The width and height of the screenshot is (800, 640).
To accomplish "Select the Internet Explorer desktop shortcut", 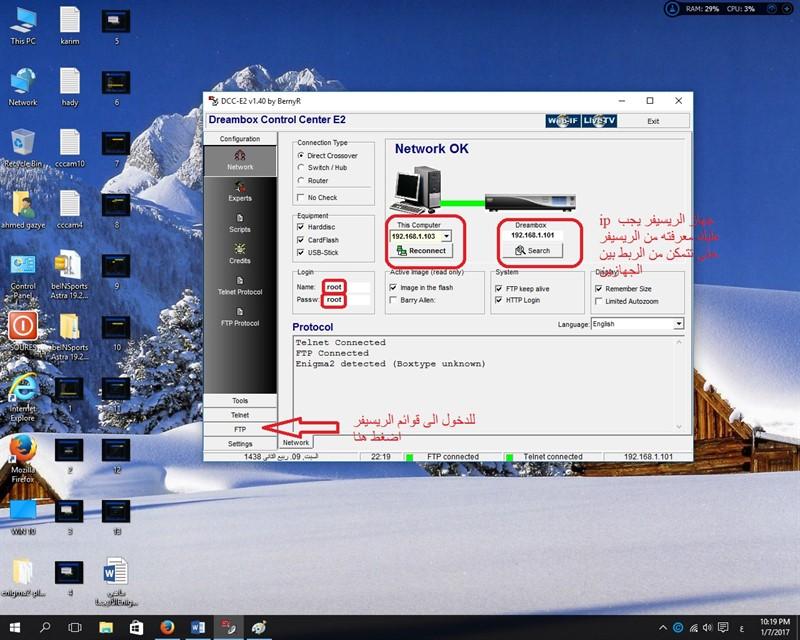I will click(23, 398).
